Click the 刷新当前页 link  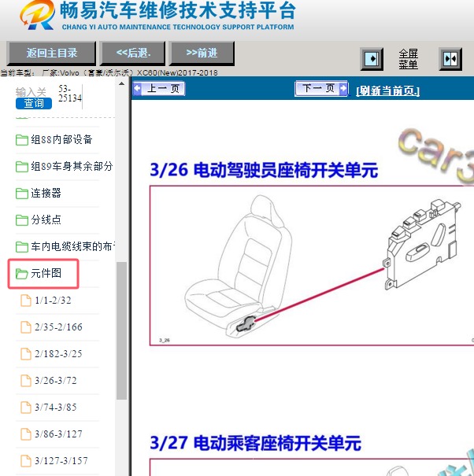point(387,90)
